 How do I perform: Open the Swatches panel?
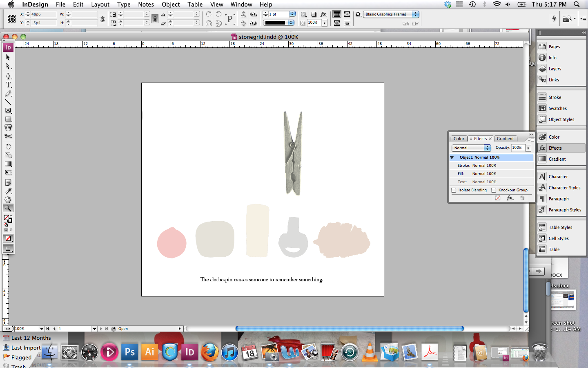pos(557,108)
